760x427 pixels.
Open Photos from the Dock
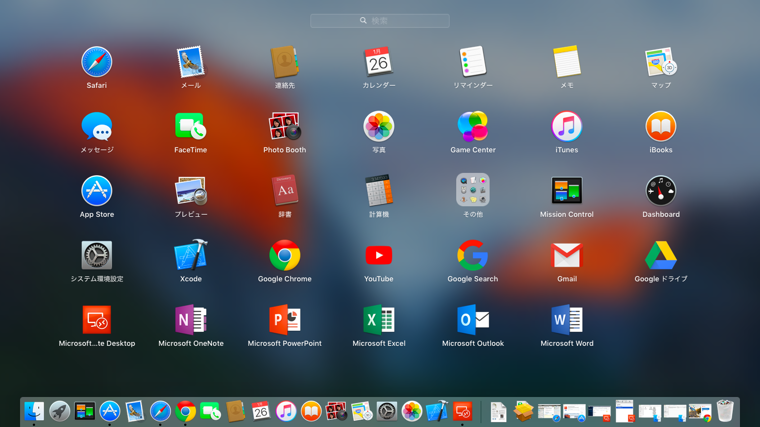point(412,411)
